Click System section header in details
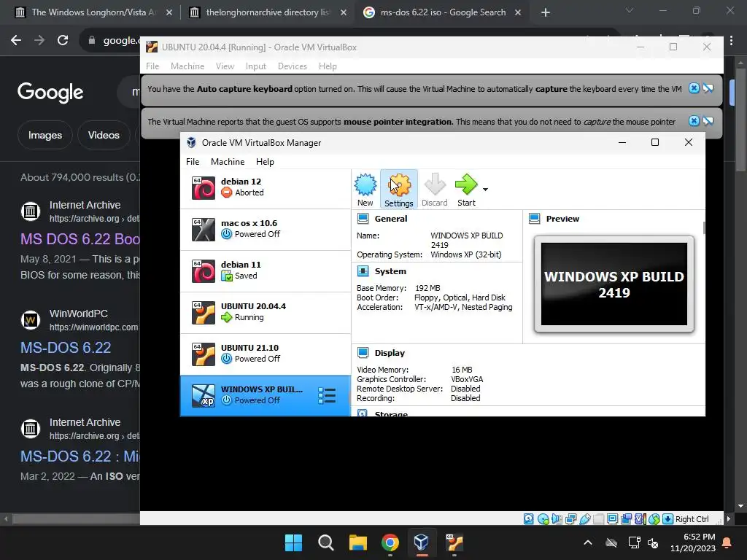 point(390,271)
